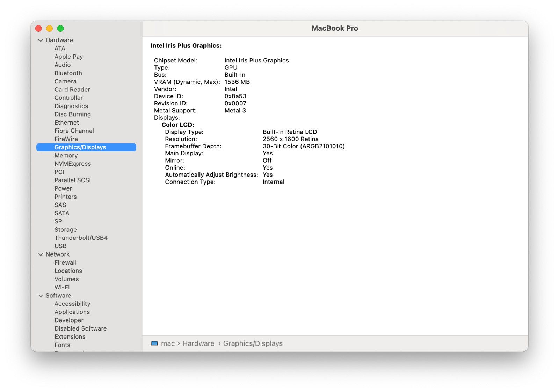Image resolution: width=559 pixels, height=392 pixels.
Task: Open the Firewall network entry
Action: 65,263
